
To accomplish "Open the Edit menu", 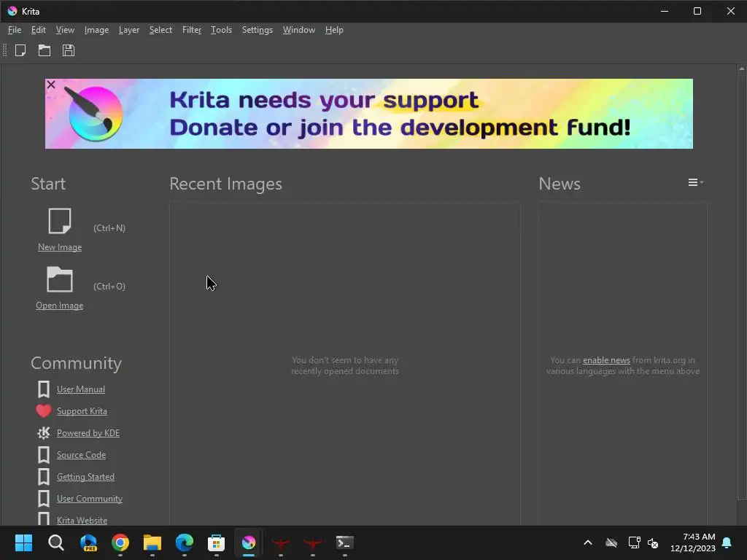I will [x=38, y=30].
